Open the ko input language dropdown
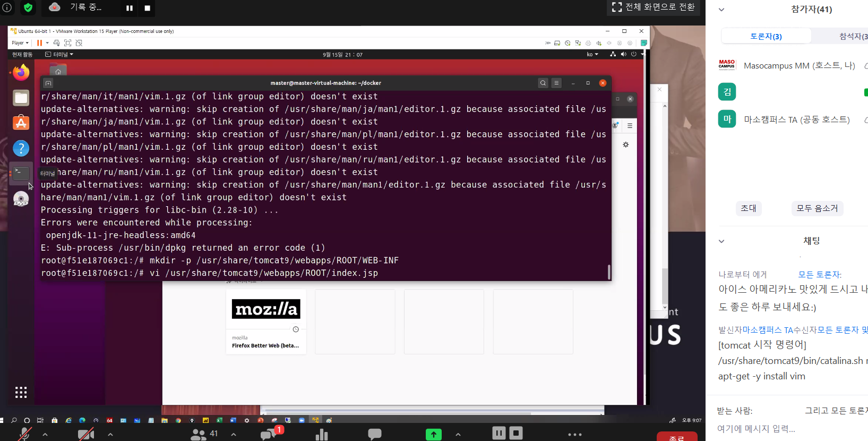The width and height of the screenshot is (868, 441). (592, 54)
